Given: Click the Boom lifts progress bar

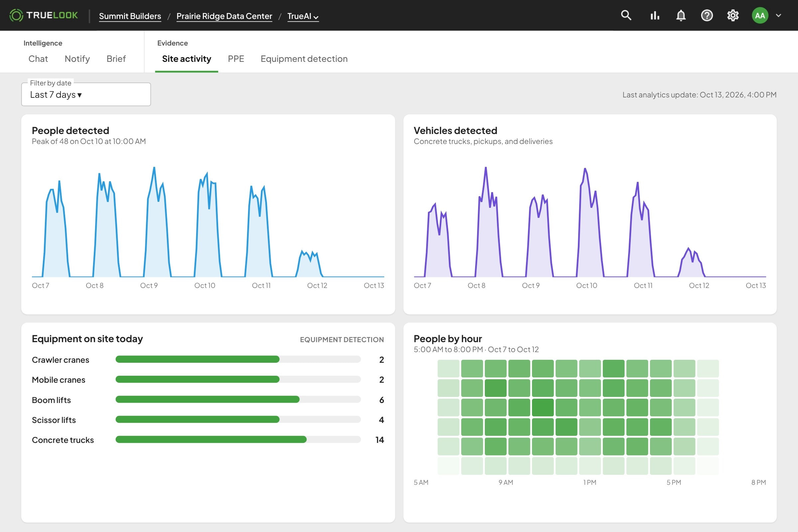Looking at the screenshot, I should tap(238, 399).
